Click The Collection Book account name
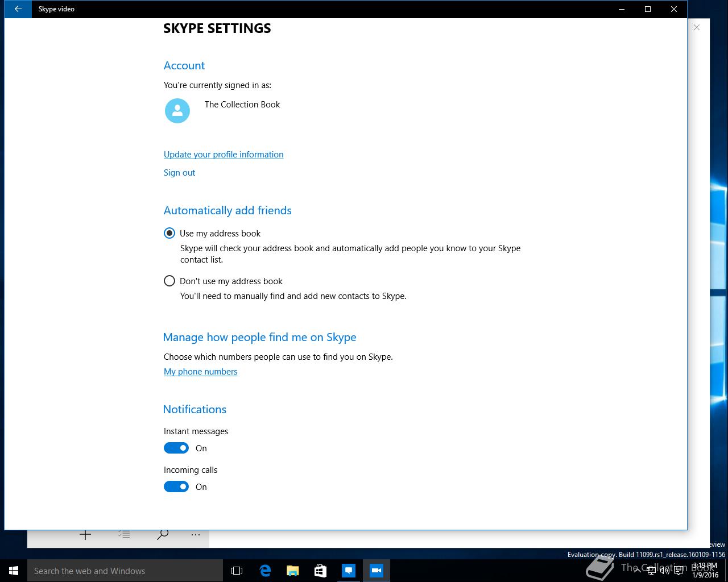Image resolution: width=728 pixels, height=582 pixels. tap(242, 105)
